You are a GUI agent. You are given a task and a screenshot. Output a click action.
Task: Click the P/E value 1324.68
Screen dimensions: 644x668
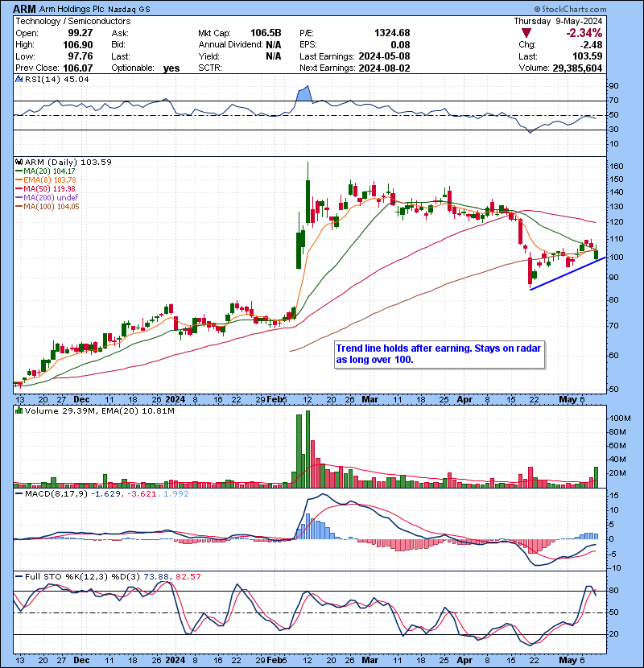[x=392, y=33]
